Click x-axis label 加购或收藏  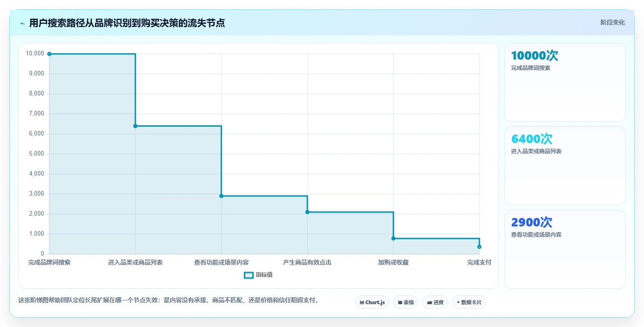coord(393,263)
